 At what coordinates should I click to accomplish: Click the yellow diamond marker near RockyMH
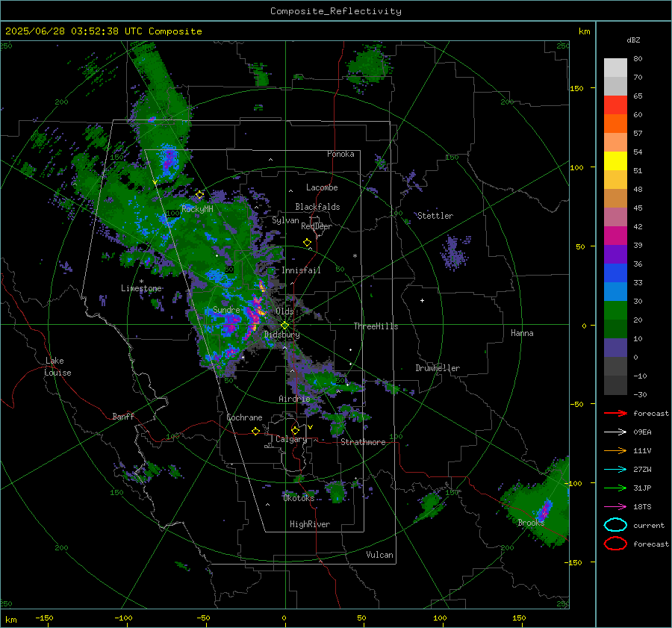(x=199, y=195)
